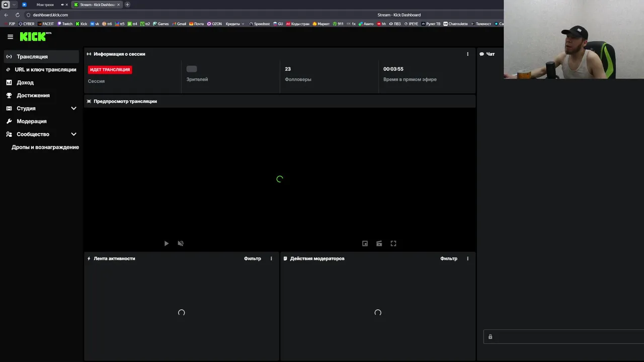
Task: Toggle theater mode in preview player
Action: pos(379,243)
